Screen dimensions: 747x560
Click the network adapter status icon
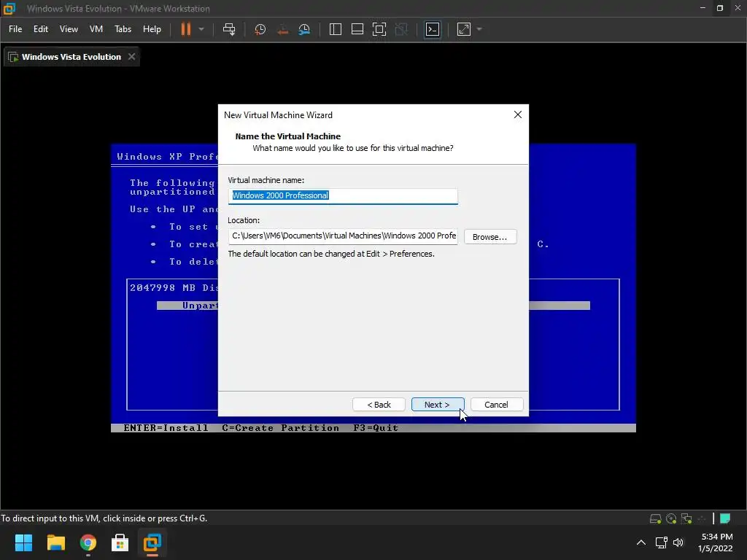click(686, 518)
